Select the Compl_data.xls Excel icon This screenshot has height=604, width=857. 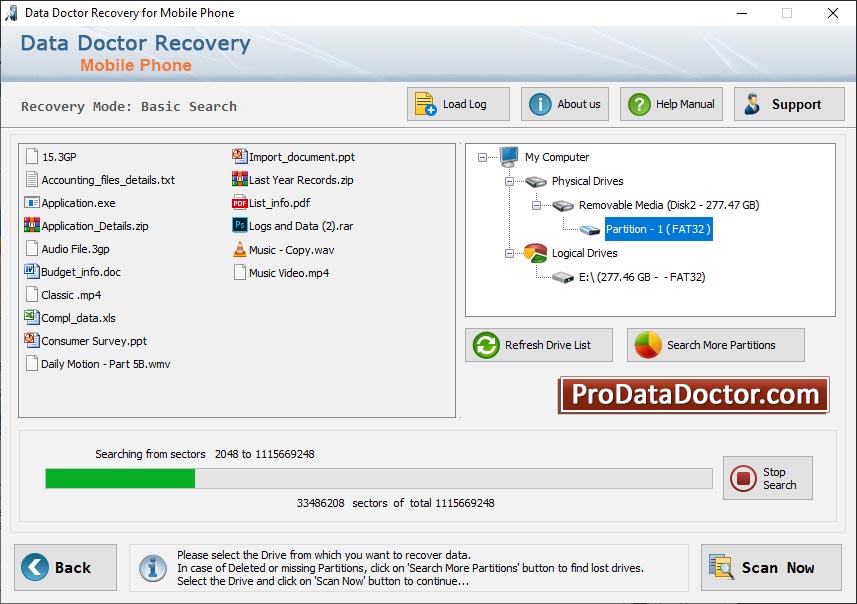tap(31, 317)
